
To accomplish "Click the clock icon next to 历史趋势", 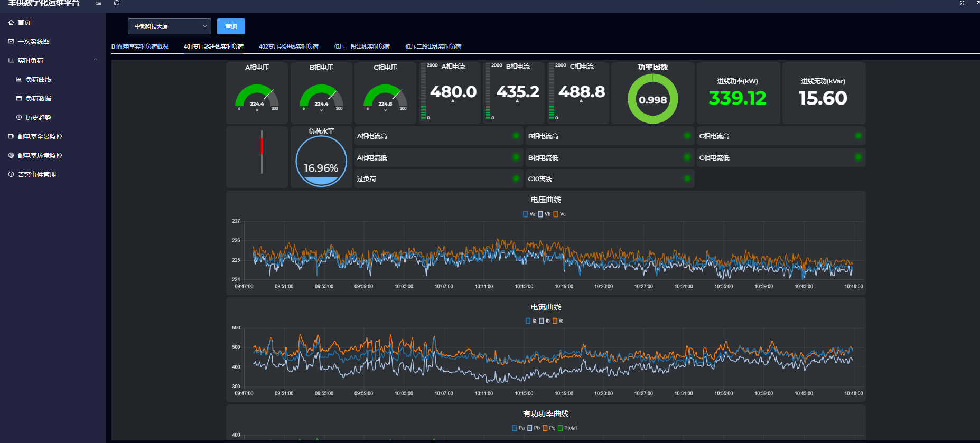I will coord(19,117).
